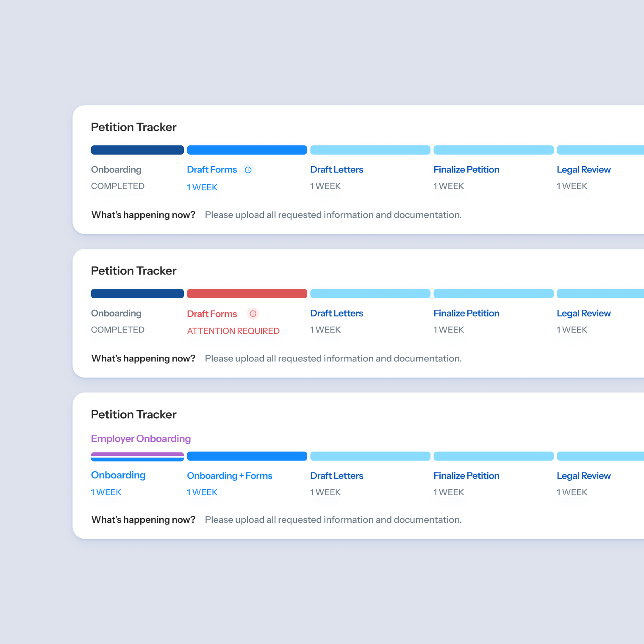Click the purple Employer Onboarding progress bar
This screenshot has width=644, height=644.
tap(137, 454)
